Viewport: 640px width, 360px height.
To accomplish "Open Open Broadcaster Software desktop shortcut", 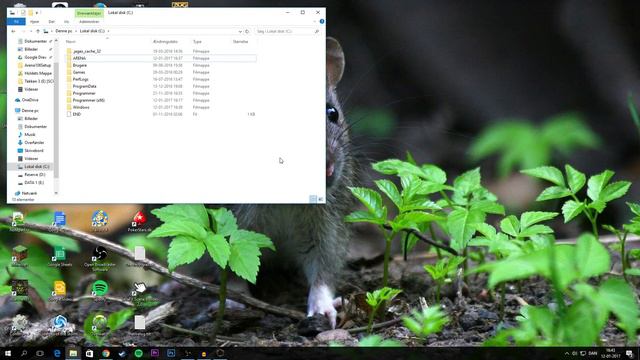I will coord(100,258).
